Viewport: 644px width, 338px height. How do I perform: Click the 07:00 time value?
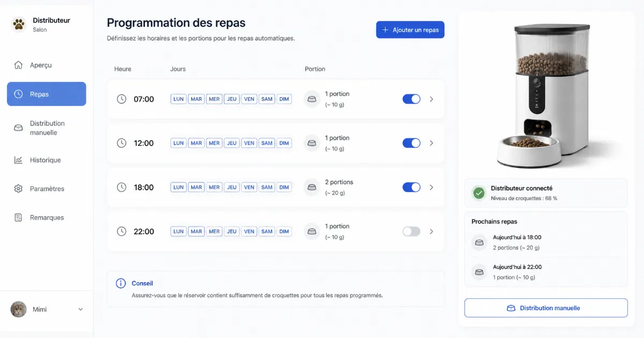click(x=144, y=99)
